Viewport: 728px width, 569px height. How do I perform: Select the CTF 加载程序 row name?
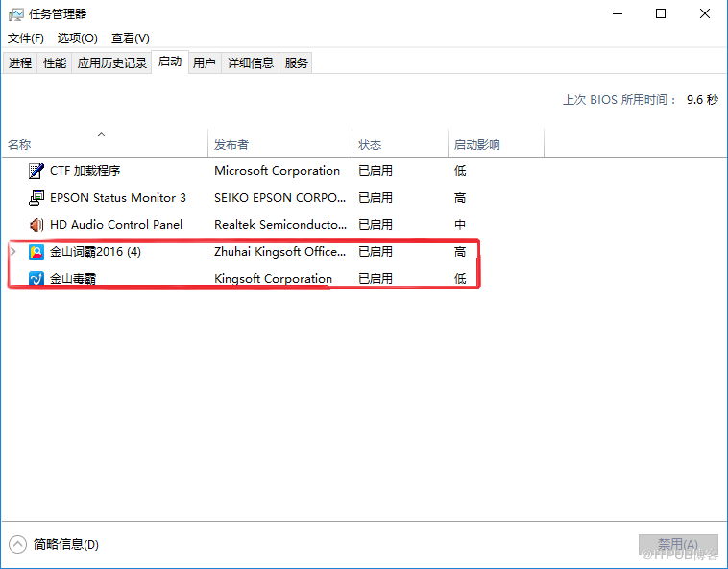pyautogui.click(x=85, y=171)
